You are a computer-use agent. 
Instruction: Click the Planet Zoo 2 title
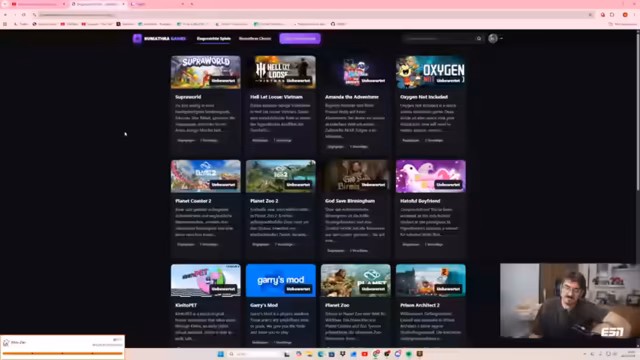point(264,201)
